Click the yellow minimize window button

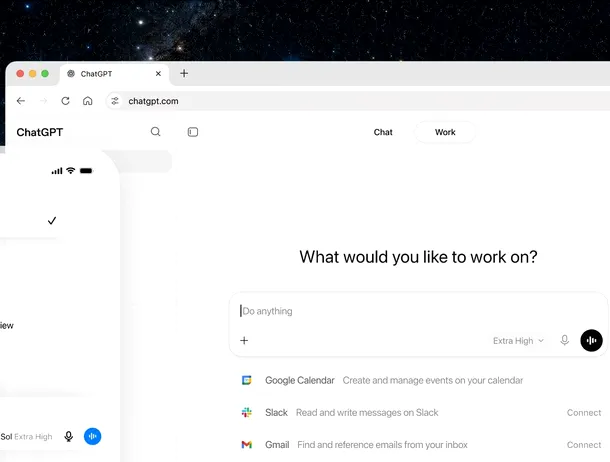pyautogui.click(x=33, y=74)
